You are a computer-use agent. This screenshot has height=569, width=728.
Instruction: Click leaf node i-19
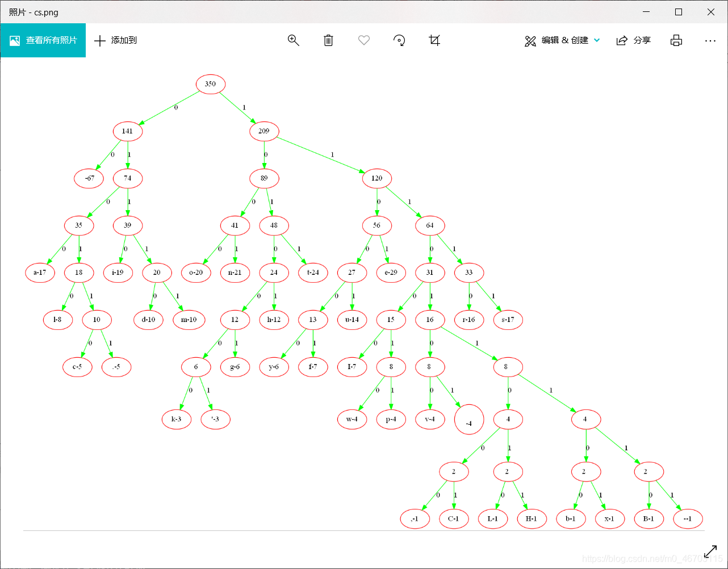pyautogui.click(x=118, y=273)
